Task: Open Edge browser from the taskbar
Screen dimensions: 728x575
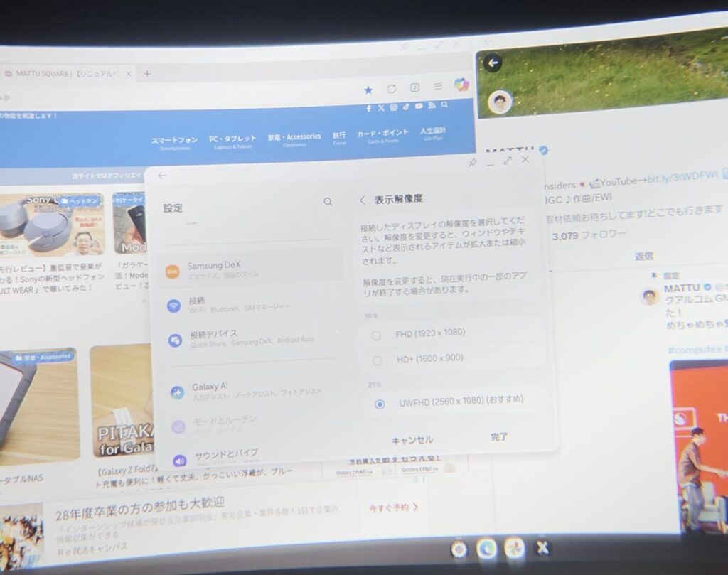Action: click(486, 549)
